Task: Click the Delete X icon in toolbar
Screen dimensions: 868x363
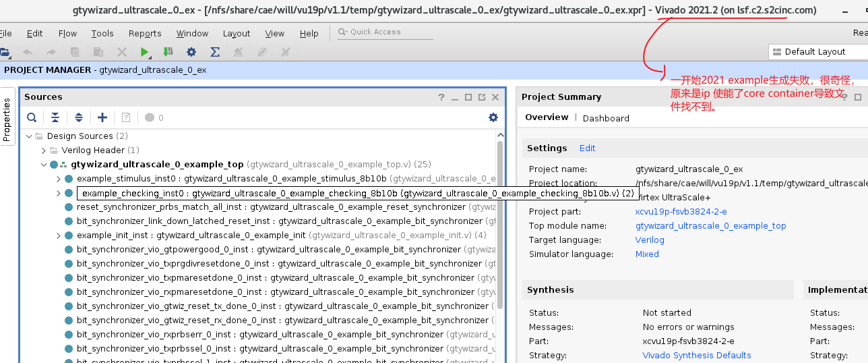Action: 122,52
